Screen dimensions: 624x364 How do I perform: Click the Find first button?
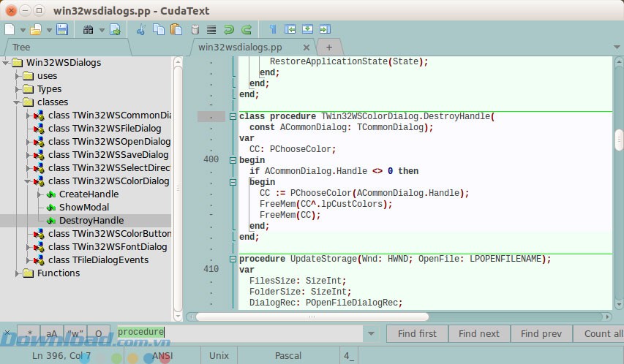coord(417,334)
